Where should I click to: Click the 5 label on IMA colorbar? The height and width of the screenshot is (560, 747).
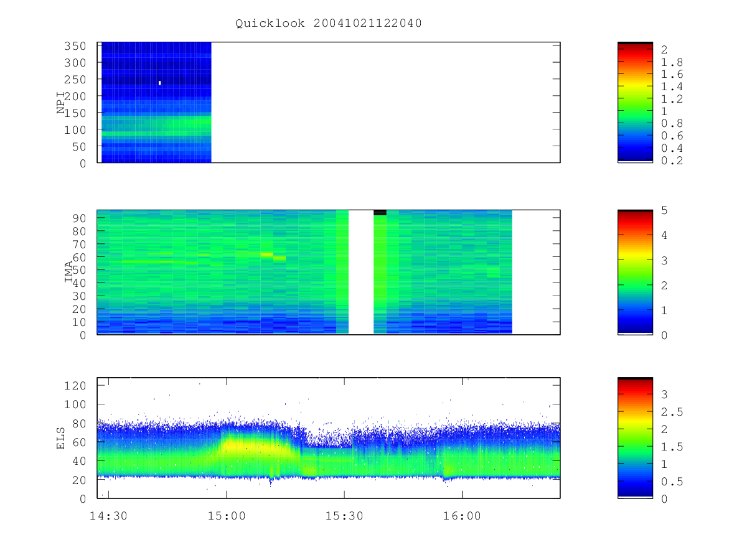[x=664, y=211]
